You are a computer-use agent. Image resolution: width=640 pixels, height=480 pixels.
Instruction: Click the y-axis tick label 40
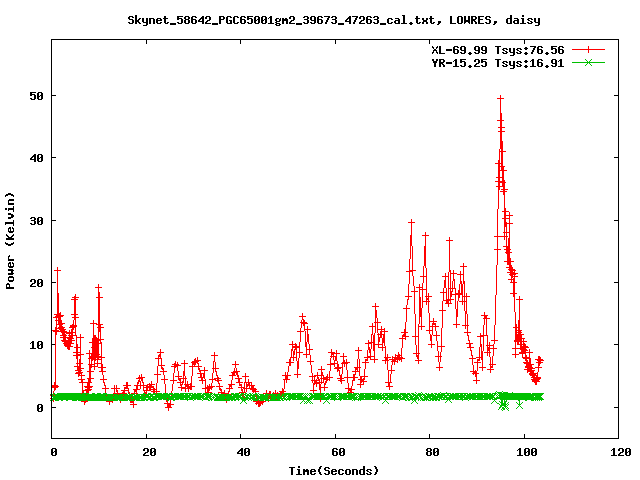pos(36,158)
